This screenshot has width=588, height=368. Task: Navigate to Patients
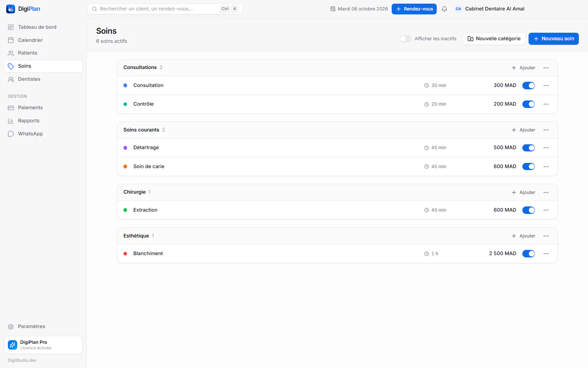tap(43, 53)
